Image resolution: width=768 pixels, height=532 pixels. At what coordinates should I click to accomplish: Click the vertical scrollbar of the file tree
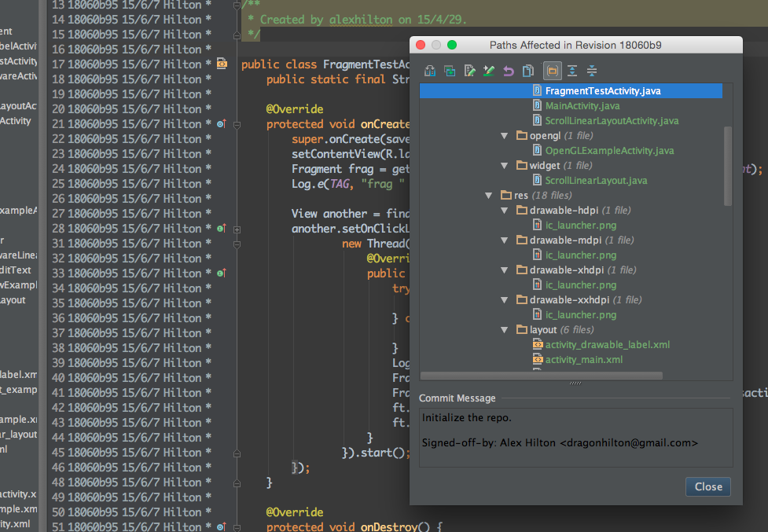point(727,165)
